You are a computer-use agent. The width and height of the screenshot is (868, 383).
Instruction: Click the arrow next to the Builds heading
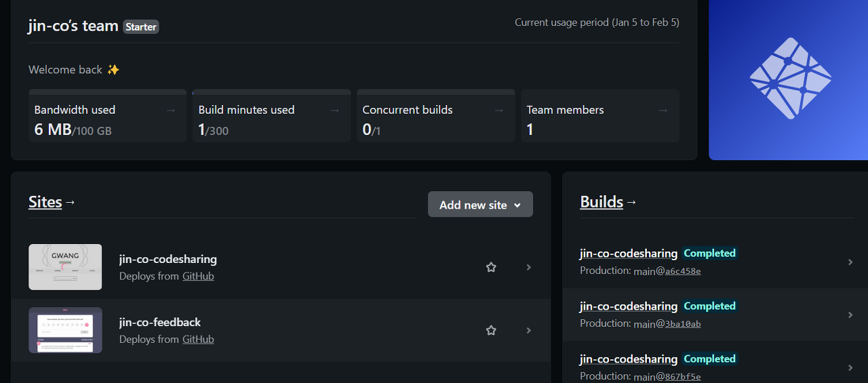[631, 202]
